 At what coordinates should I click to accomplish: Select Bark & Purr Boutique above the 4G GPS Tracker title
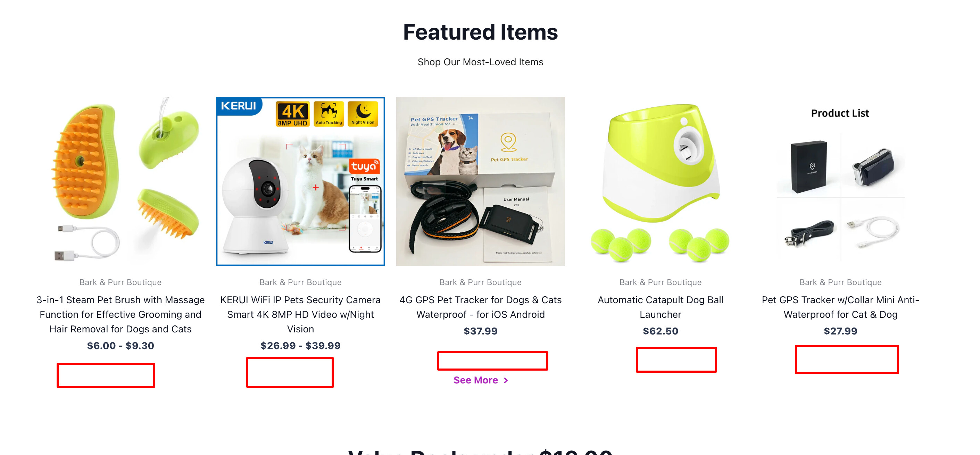point(480,282)
